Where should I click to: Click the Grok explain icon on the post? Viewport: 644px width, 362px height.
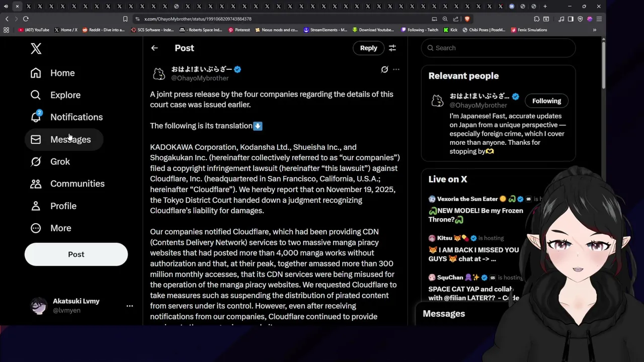(x=384, y=69)
